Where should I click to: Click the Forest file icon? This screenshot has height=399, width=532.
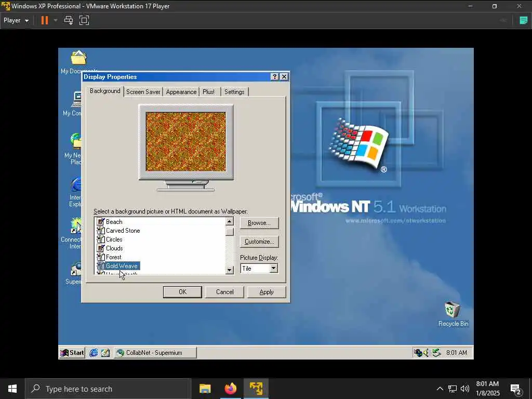coord(100,257)
